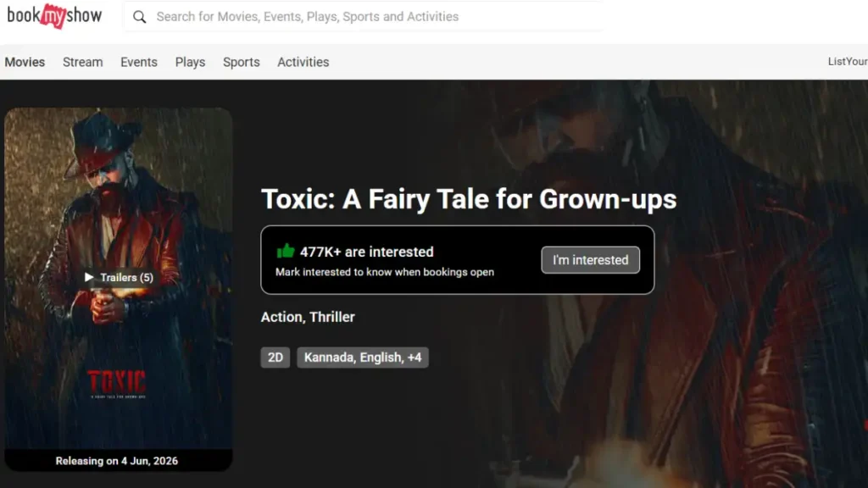Open the Movies tab

[x=25, y=62]
